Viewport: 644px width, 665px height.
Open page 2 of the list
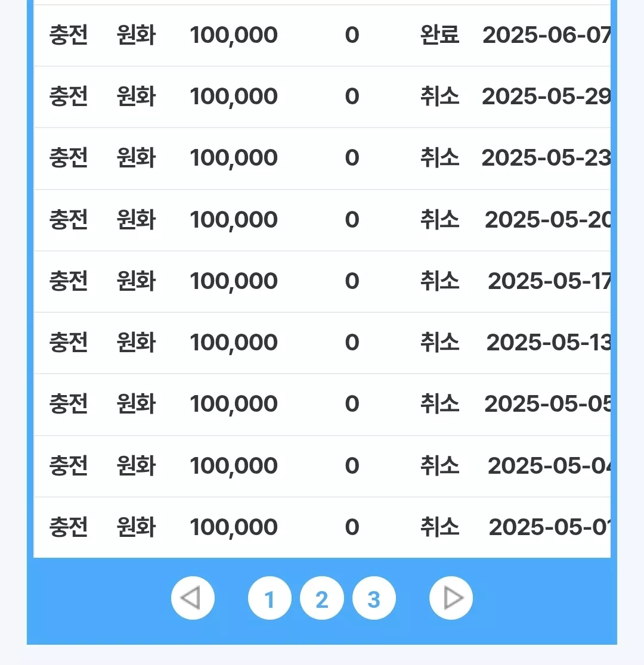coord(322,598)
